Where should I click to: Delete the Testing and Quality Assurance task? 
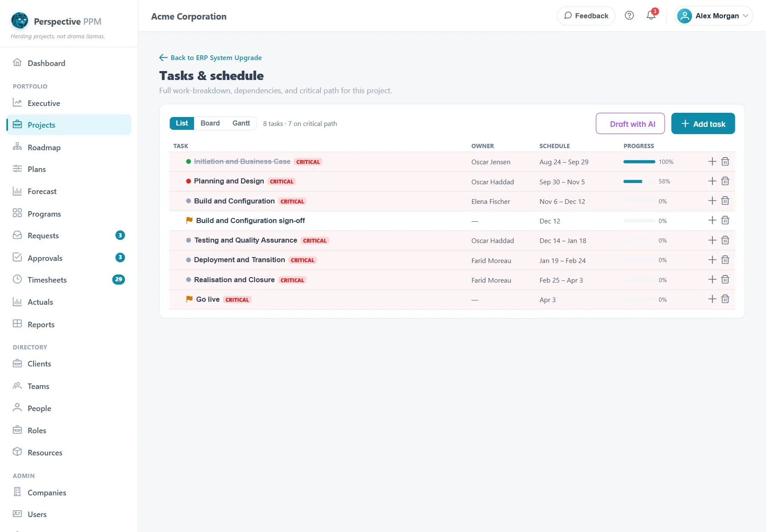725,240
